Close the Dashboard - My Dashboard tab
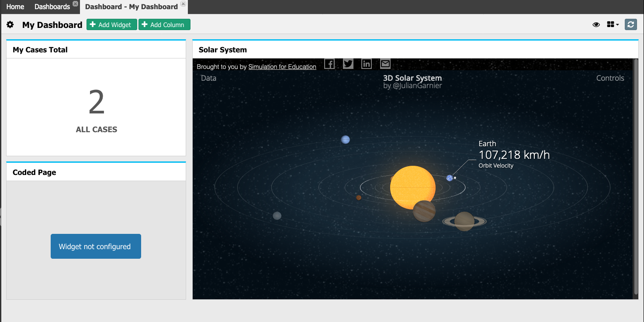644x322 pixels. tap(183, 4)
